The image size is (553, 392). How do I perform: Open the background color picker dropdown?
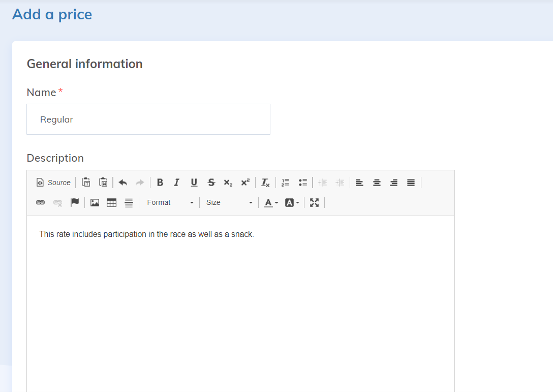pos(292,202)
